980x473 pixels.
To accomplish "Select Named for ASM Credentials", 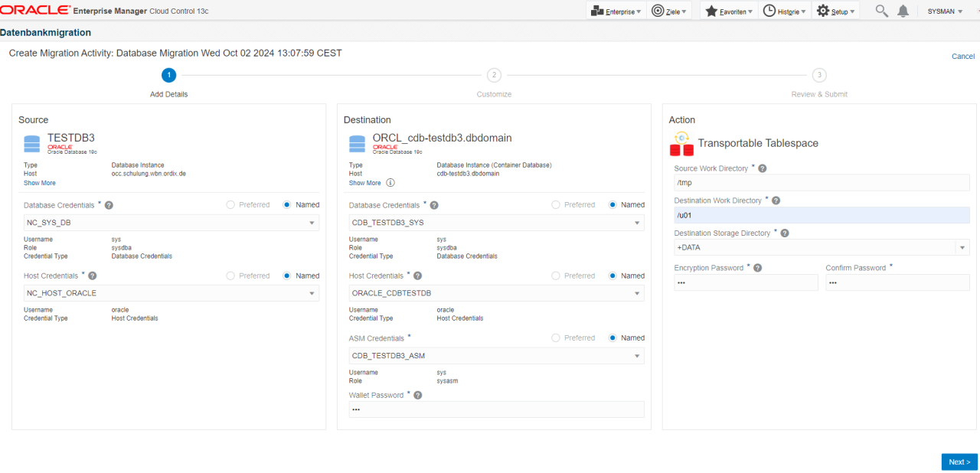I will 612,338.
